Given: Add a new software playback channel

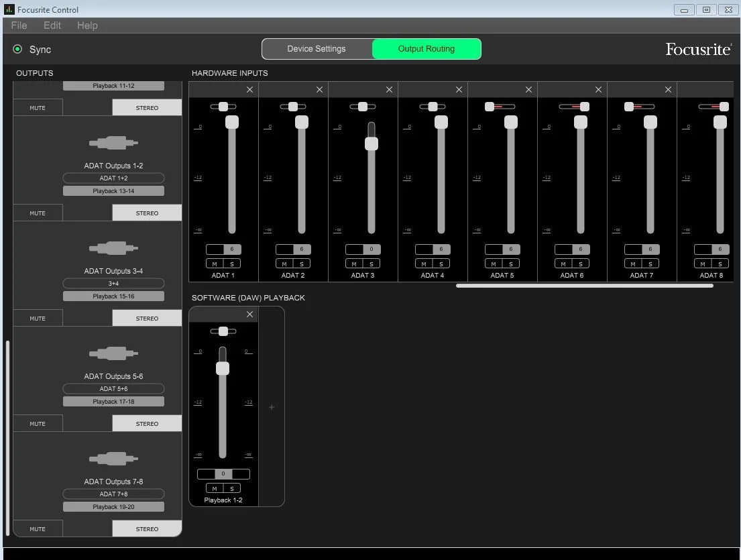Looking at the screenshot, I should [272, 407].
